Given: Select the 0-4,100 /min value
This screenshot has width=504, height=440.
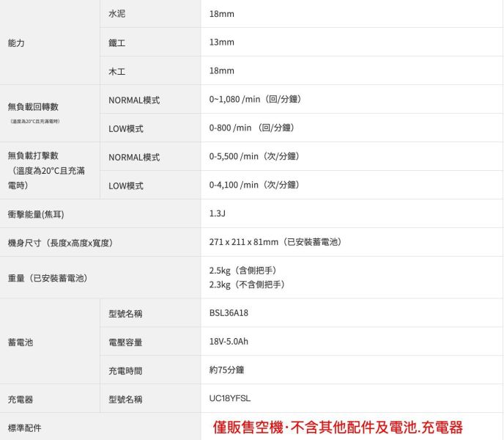Looking at the screenshot, I should pos(254,185).
